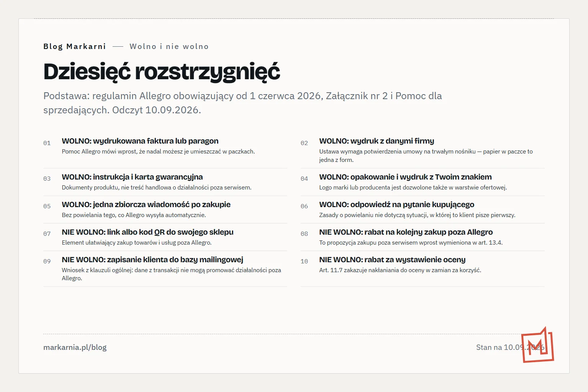Click the number label 09
This screenshot has width=588, height=392.
[47, 261]
